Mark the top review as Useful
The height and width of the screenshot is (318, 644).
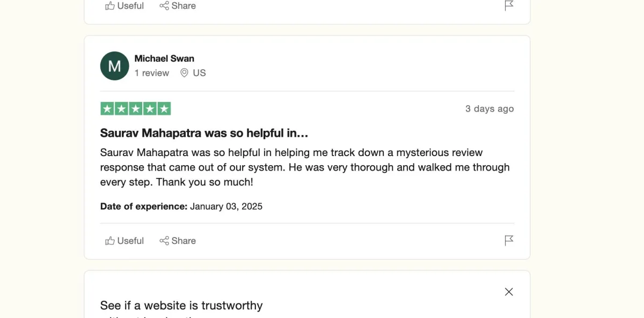[x=125, y=6]
